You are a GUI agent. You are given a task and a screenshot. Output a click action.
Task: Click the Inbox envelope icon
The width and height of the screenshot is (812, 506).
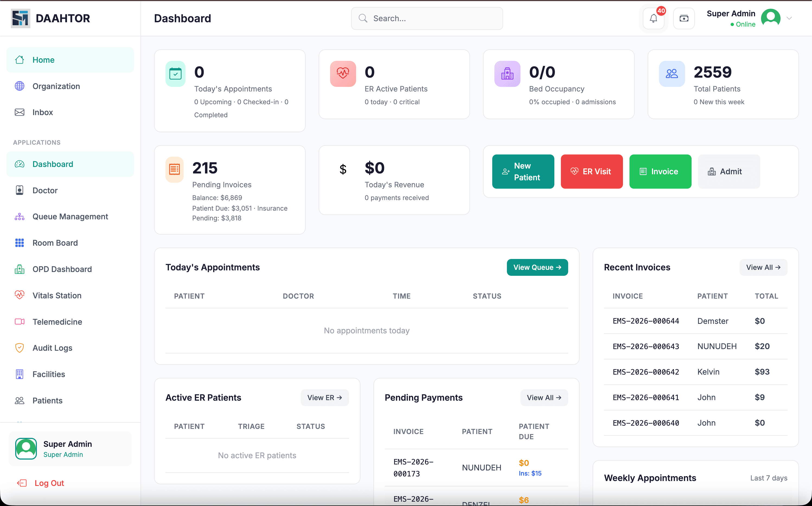[19, 112]
